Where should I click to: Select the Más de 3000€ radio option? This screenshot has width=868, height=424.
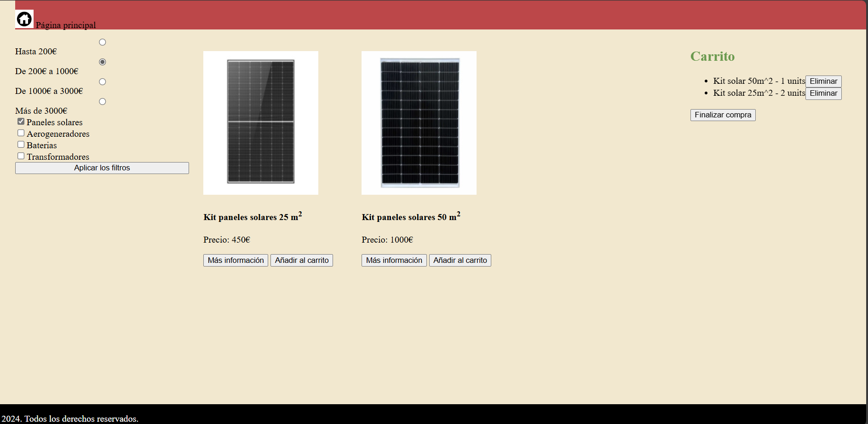pyautogui.click(x=103, y=102)
